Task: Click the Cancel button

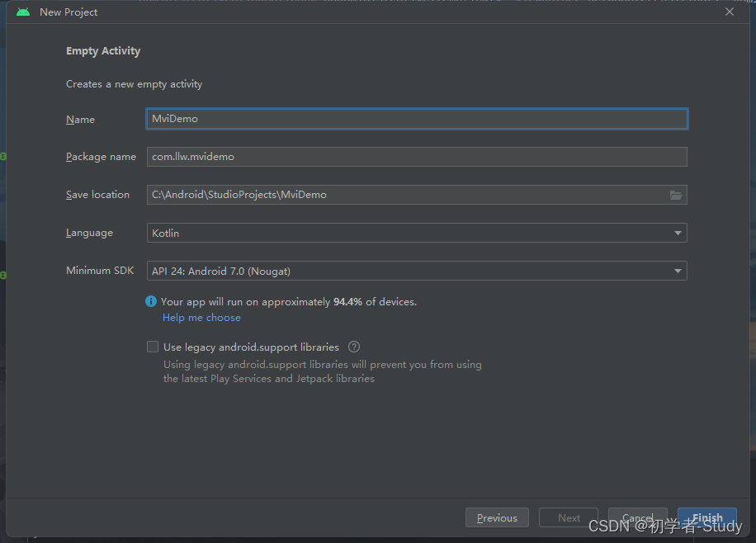Action: coord(638,518)
